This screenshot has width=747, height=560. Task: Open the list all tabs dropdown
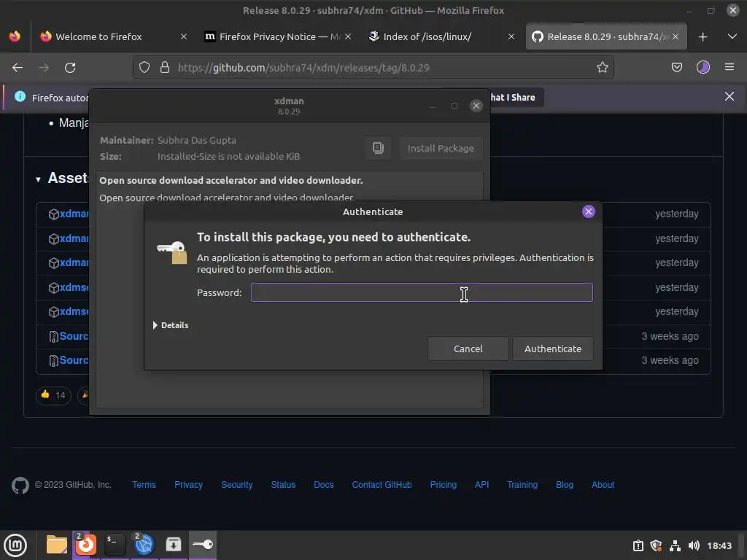pyautogui.click(x=732, y=36)
